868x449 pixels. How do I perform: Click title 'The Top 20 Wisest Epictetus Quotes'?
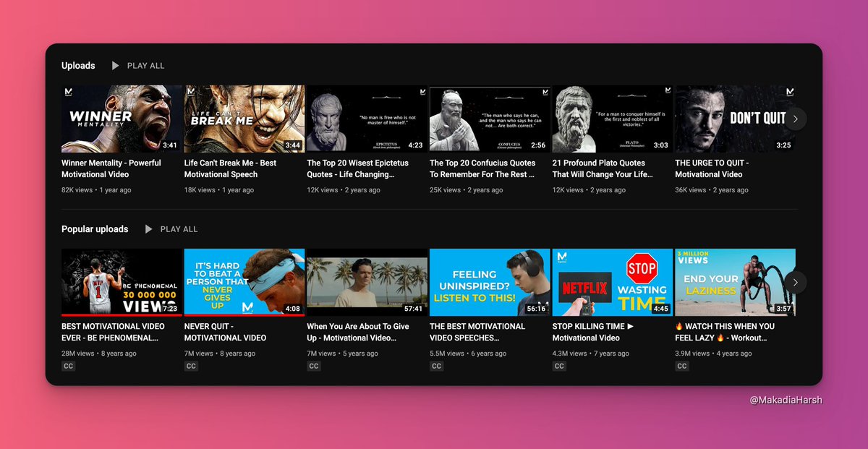(x=357, y=168)
